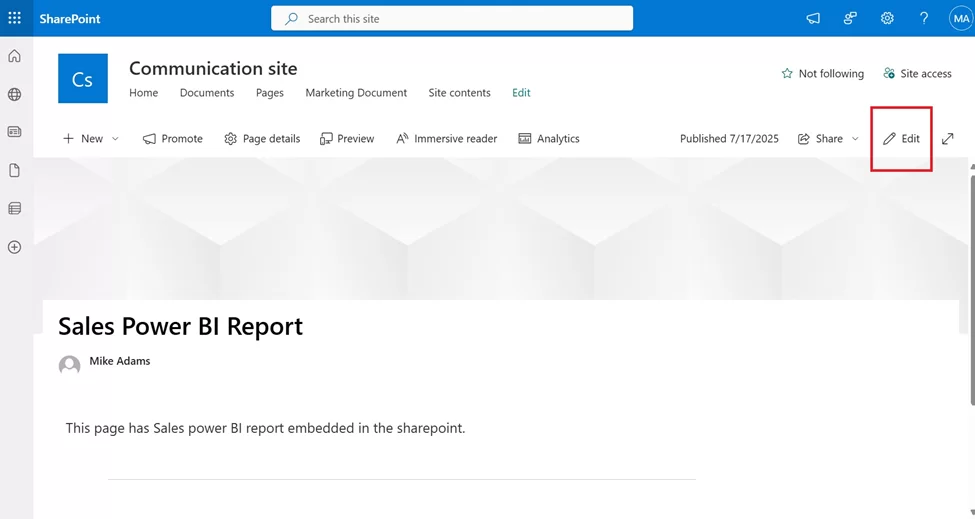Open the Settings gear icon

(887, 18)
